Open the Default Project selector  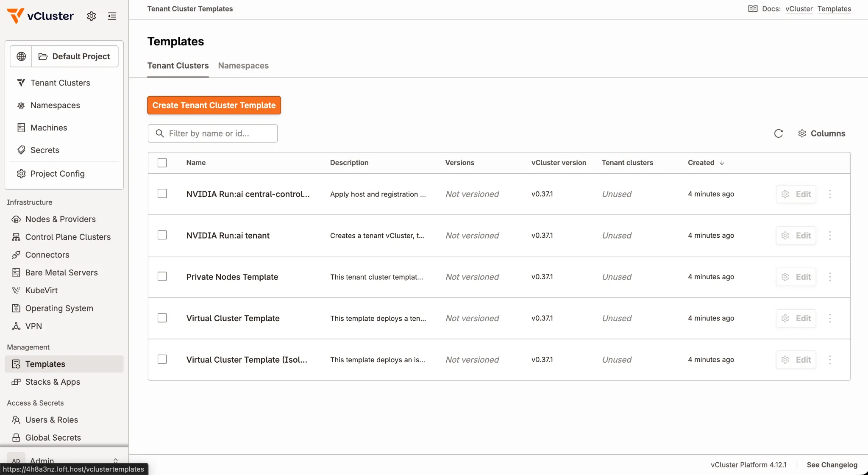(75, 56)
